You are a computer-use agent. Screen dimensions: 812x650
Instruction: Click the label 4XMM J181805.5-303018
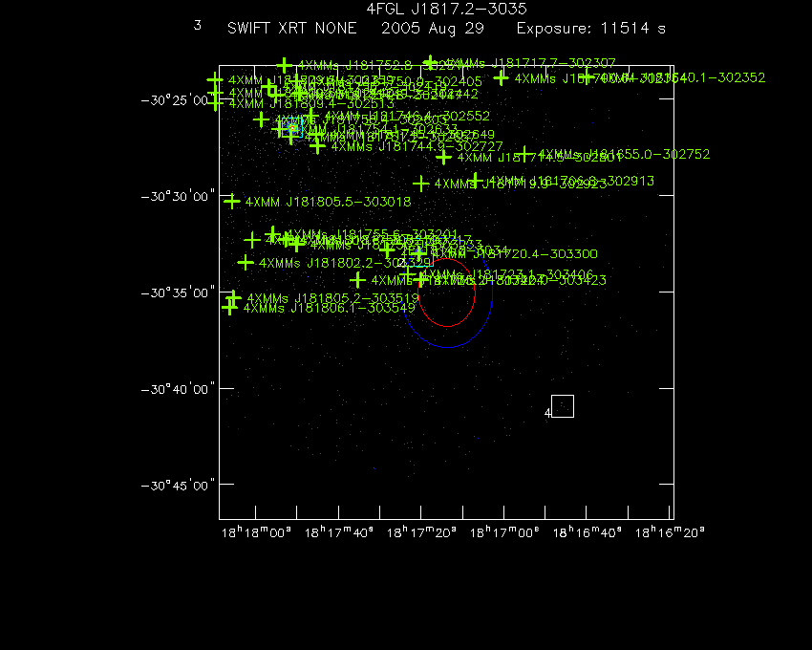[328, 202]
